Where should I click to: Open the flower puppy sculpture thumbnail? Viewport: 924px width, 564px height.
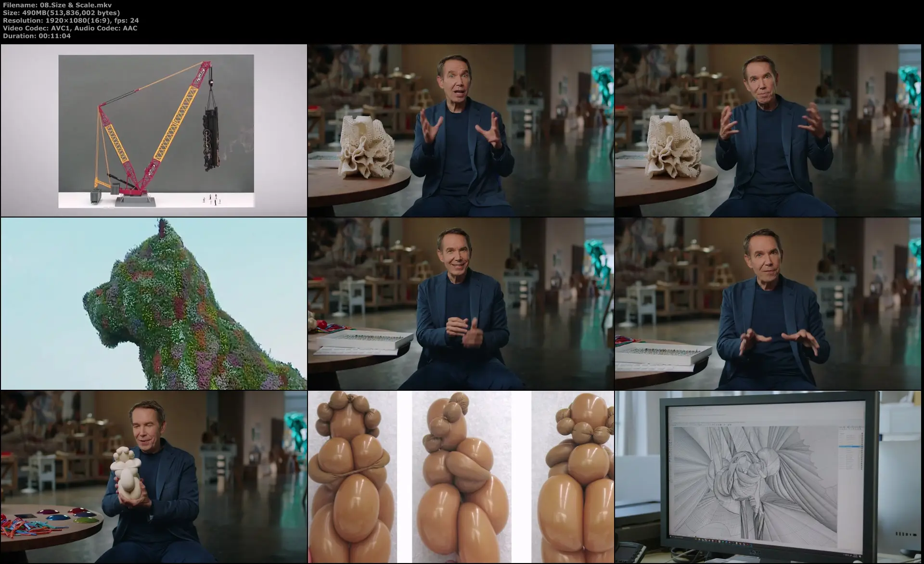[x=154, y=303]
